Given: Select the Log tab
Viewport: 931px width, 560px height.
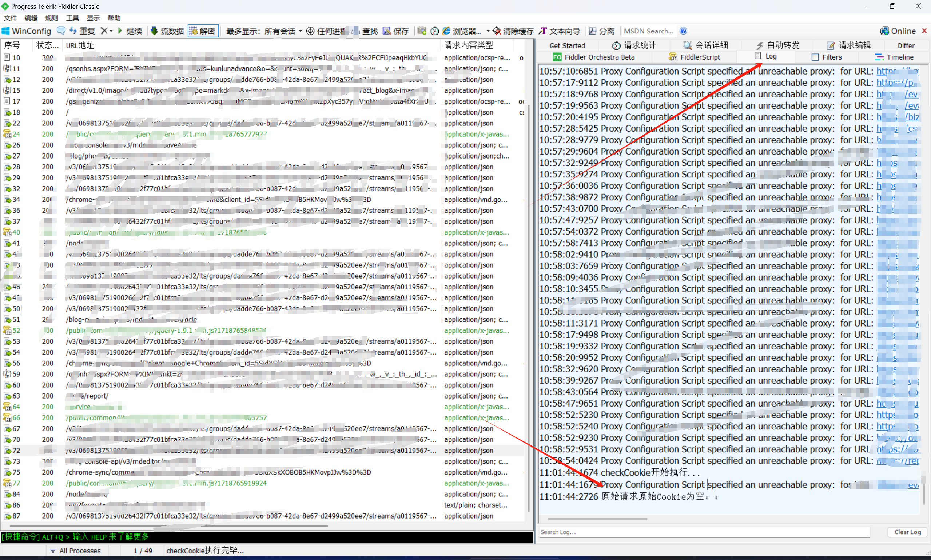Looking at the screenshot, I should click(x=765, y=56).
